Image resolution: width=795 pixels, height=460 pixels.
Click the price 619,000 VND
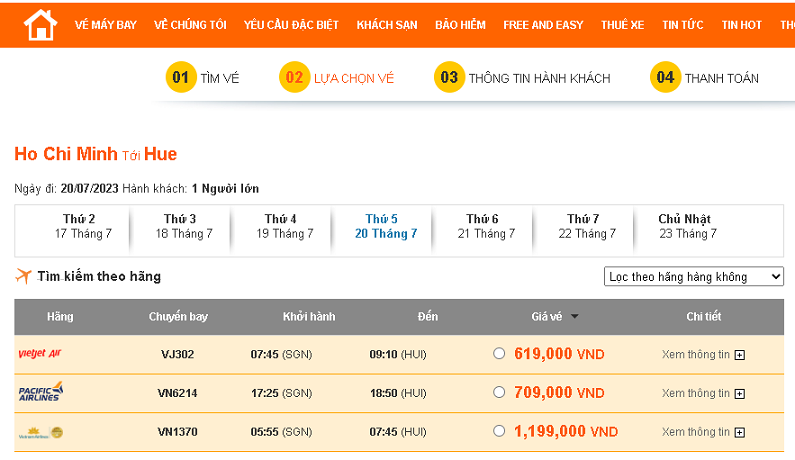click(x=559, y=353)
